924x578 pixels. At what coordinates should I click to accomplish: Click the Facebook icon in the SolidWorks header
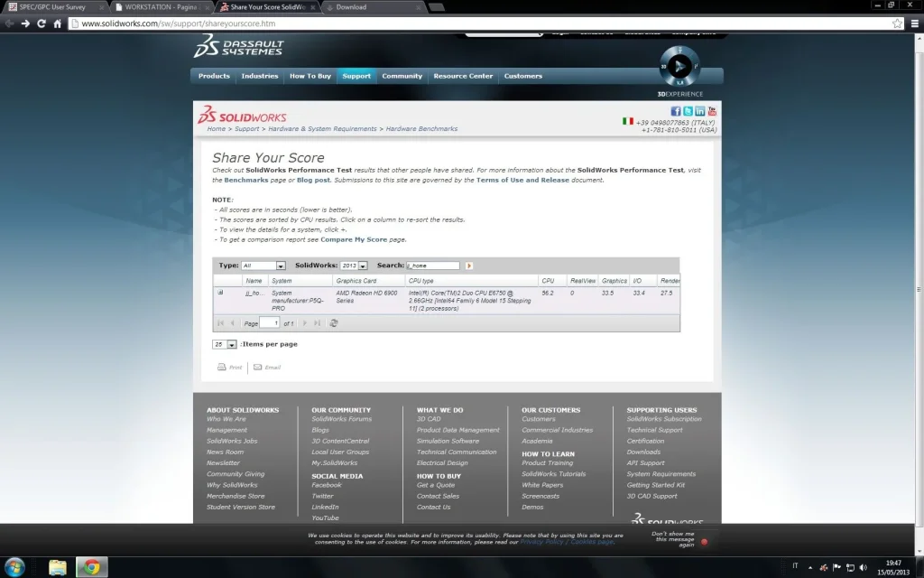tap(675, 111)
